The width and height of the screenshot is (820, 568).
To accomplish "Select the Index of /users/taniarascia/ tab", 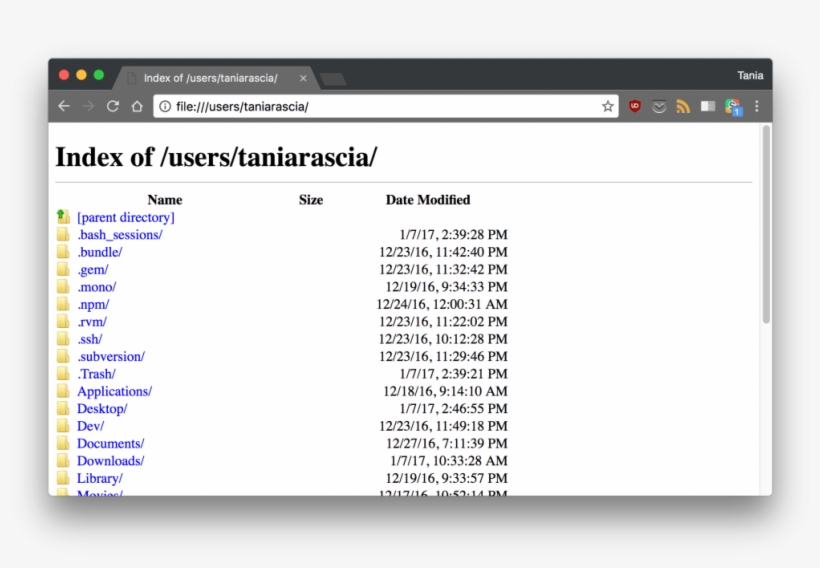I will point(217,78).
